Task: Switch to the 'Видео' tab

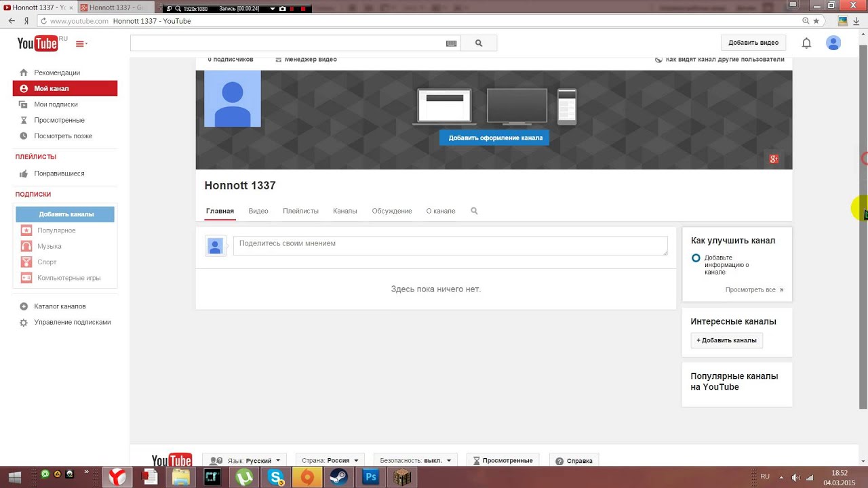Action: (x=258, y=211)
